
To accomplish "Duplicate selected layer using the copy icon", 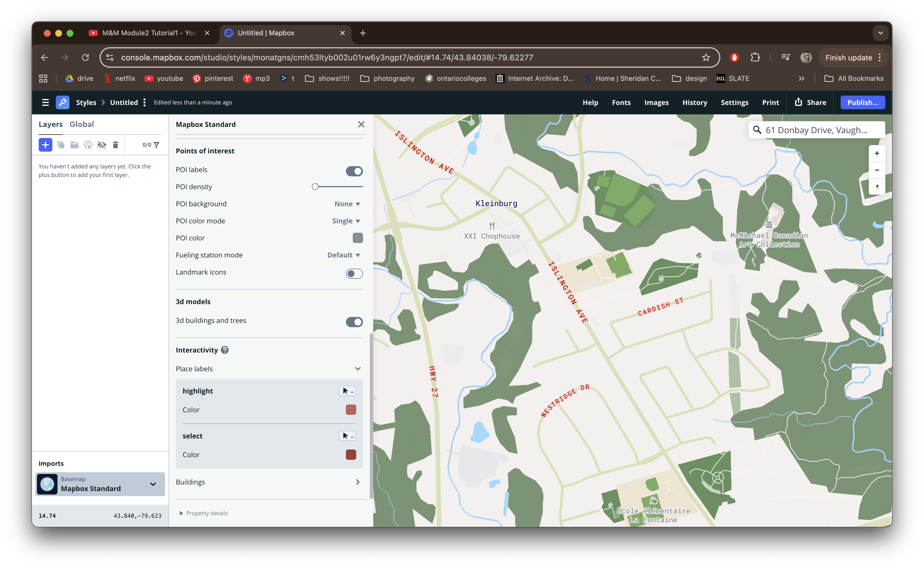I will click(x=61, y=145).
